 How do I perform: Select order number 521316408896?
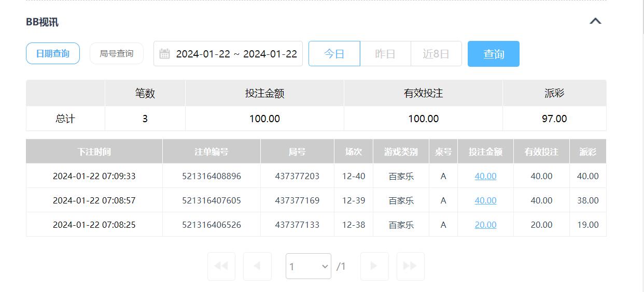pyautogui.click(x=212, y=176)
